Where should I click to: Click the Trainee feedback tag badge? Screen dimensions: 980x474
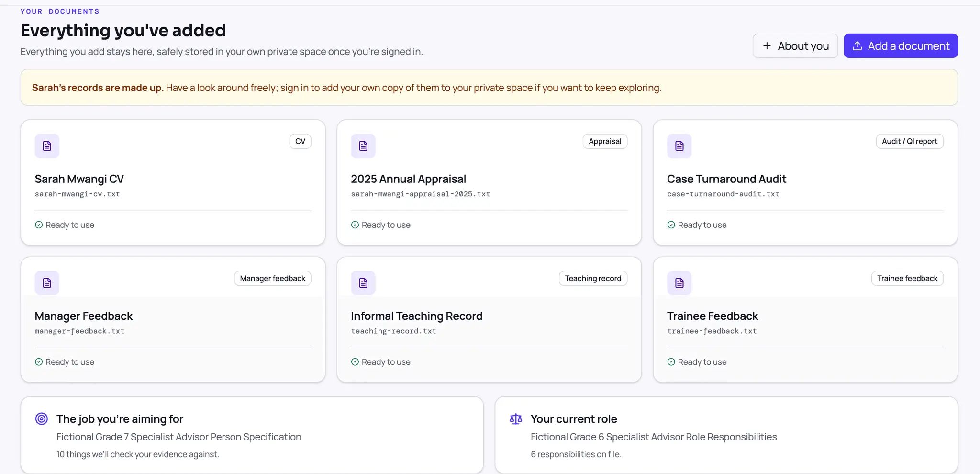click(x=907, y=279)
